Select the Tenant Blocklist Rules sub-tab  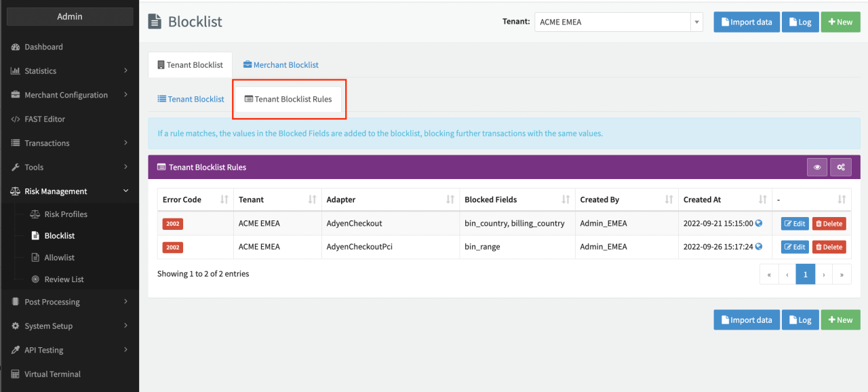[288, 99]
